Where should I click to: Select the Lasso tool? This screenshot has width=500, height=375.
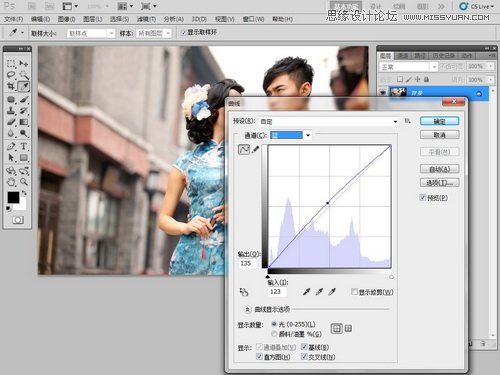pos(11,75)
